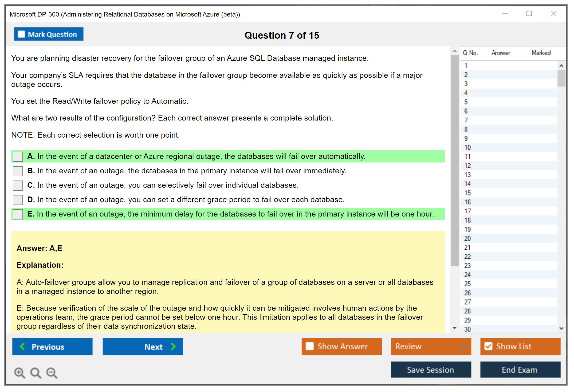Viewport: 574px width, 392px height.
Task: Click the Save Session button
Action: pyautogui.click(x=431, y=370)
